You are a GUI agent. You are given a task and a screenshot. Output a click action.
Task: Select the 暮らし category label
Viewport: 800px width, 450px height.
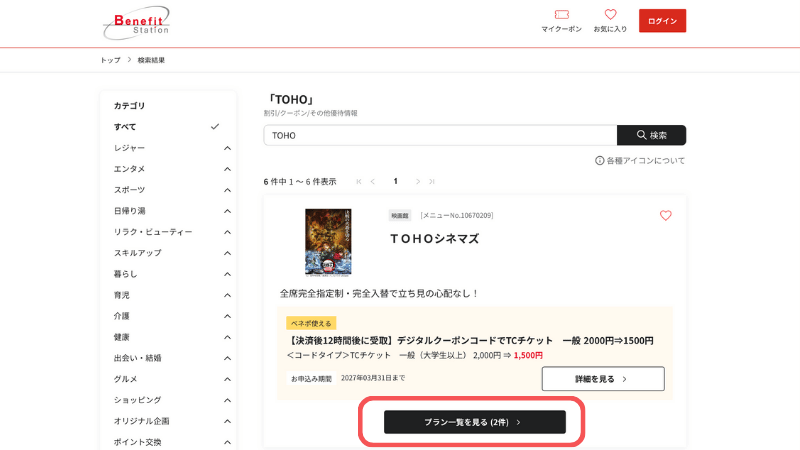pyautogui.click(x=126, y=274)
